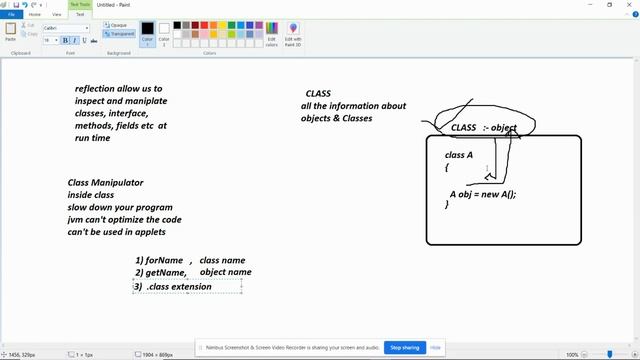Pick the dark red color swatch
The image size is (640, 360).
coord(195,25)
